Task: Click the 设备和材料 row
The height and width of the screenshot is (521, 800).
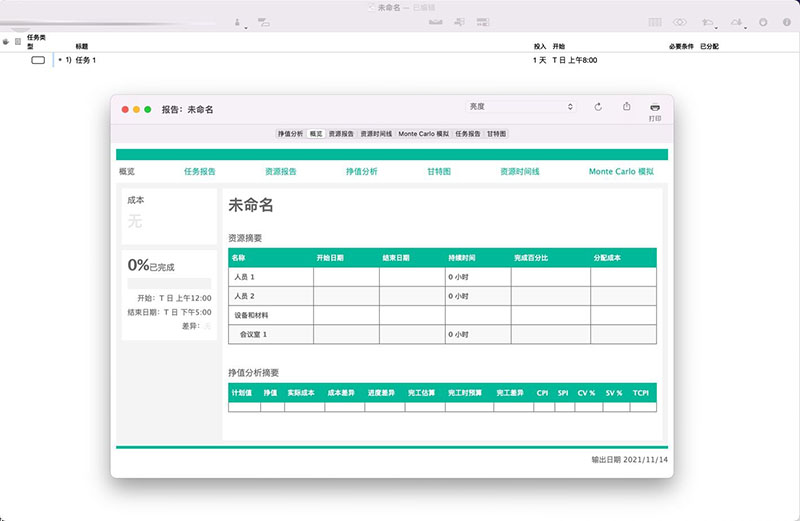Action: (x=442, y=315)
